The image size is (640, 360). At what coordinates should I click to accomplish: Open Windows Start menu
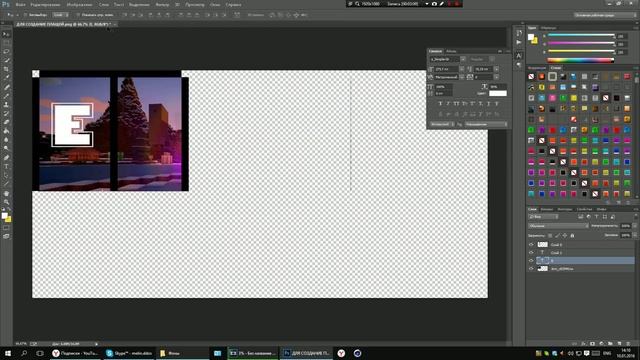(8, 353)
